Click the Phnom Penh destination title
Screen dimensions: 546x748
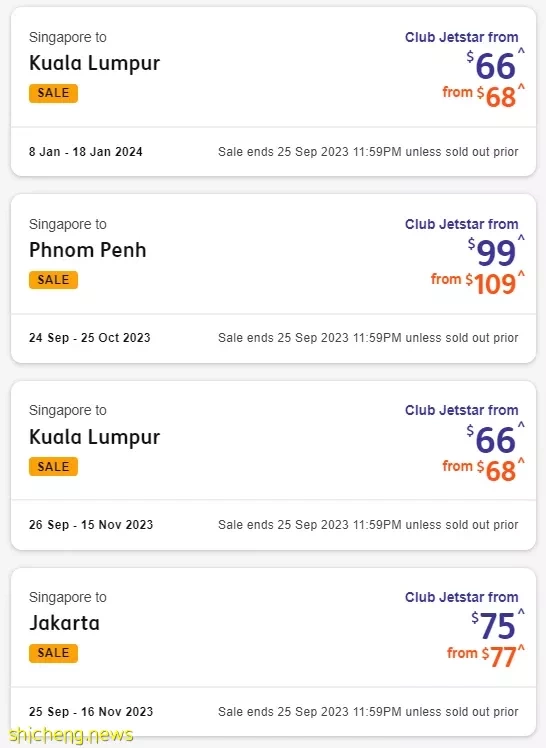tap(88, 250)
